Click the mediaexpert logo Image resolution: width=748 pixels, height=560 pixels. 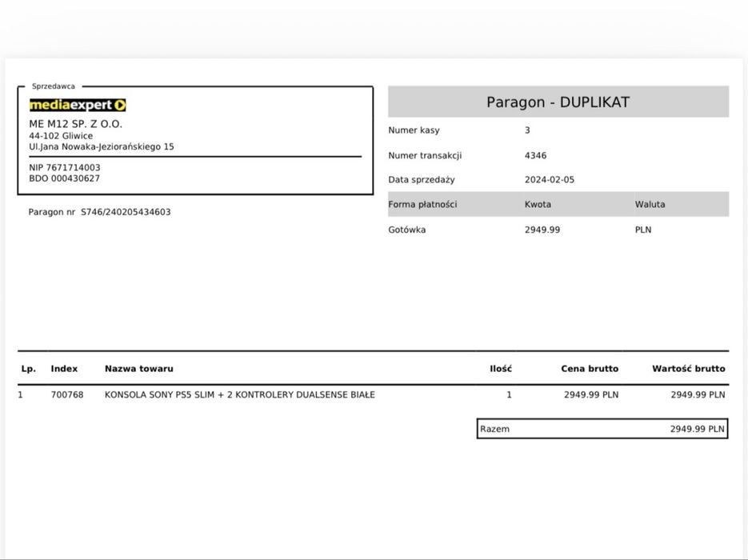[x=78, y=105]
